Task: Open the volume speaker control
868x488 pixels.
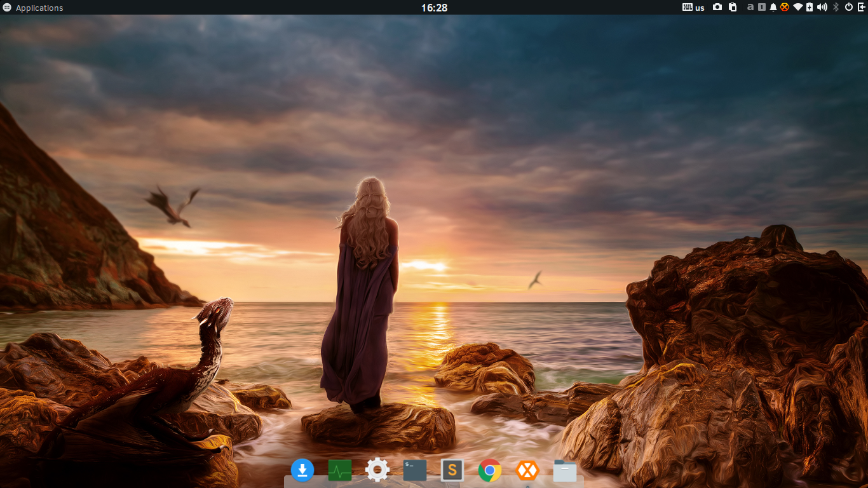Action: (x=822, y=7)
